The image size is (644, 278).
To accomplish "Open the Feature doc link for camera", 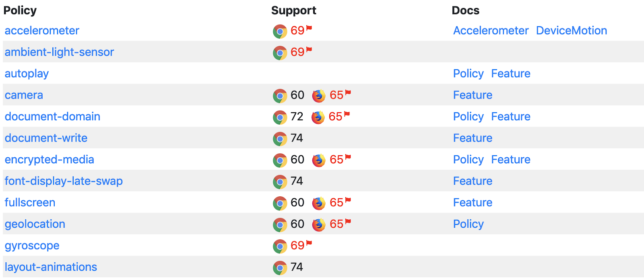I will click(473, 95).
